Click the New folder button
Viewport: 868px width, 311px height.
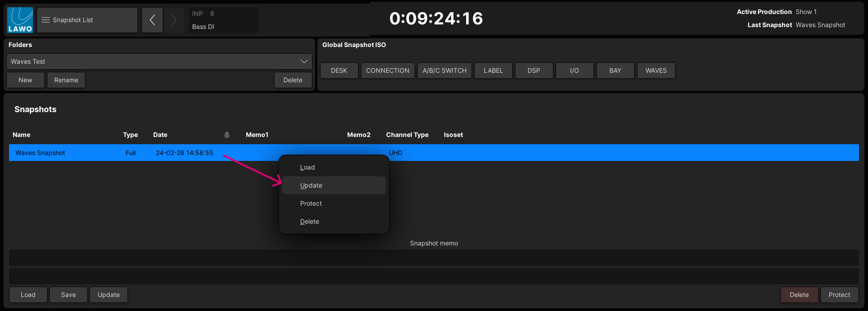[x=25, y=80]
